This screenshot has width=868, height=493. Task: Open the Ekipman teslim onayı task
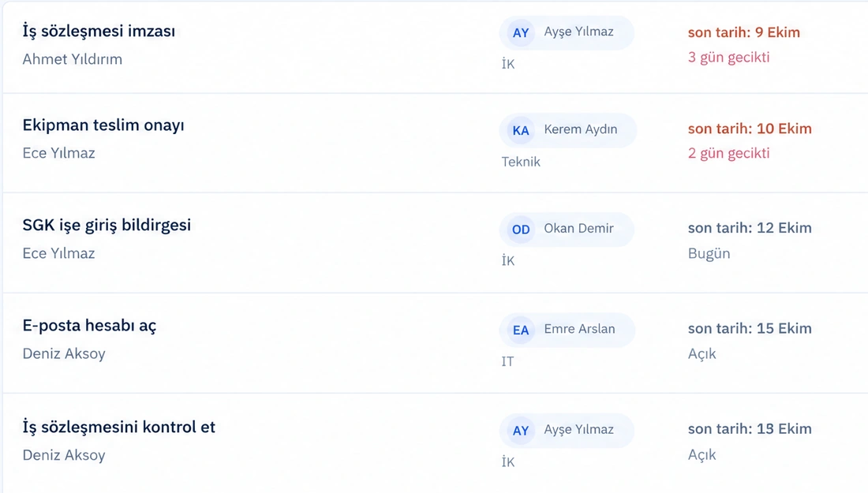click(103, 125)
